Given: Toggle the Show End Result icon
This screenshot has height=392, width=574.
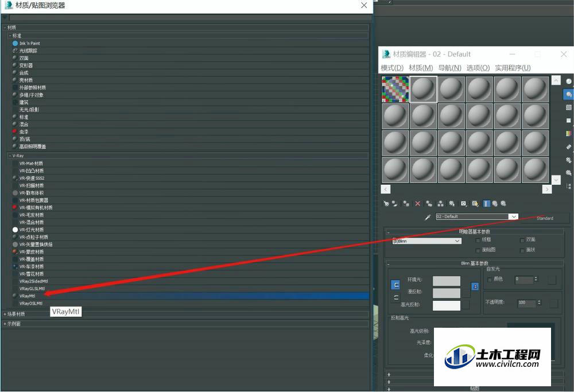Looking at the screenshot, I should pos(486,204).
